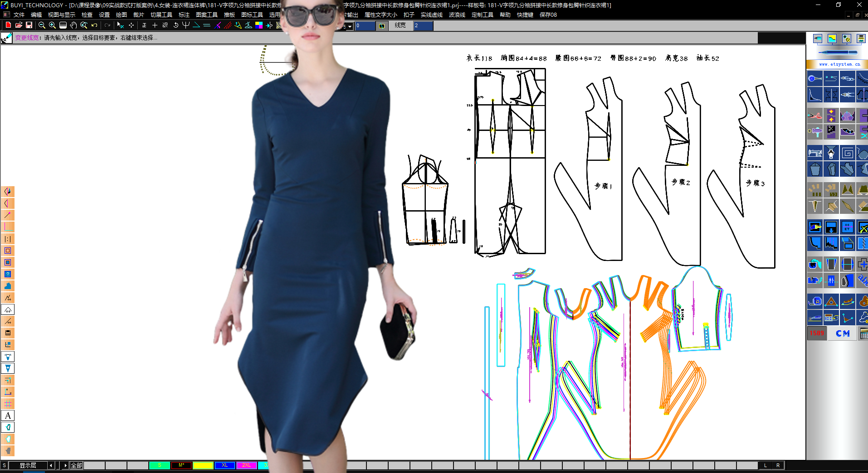Select the four-arrow move tool icon
Screen dimensions: 868x473
point(131,25)
